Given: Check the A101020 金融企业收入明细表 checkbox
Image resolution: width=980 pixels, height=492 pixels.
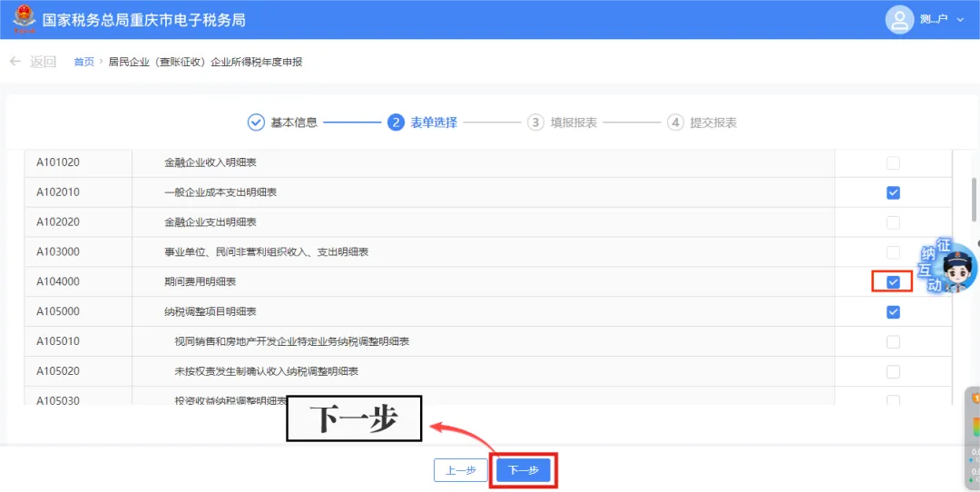Looking at the screenshot, I should [x=893, y=163].
